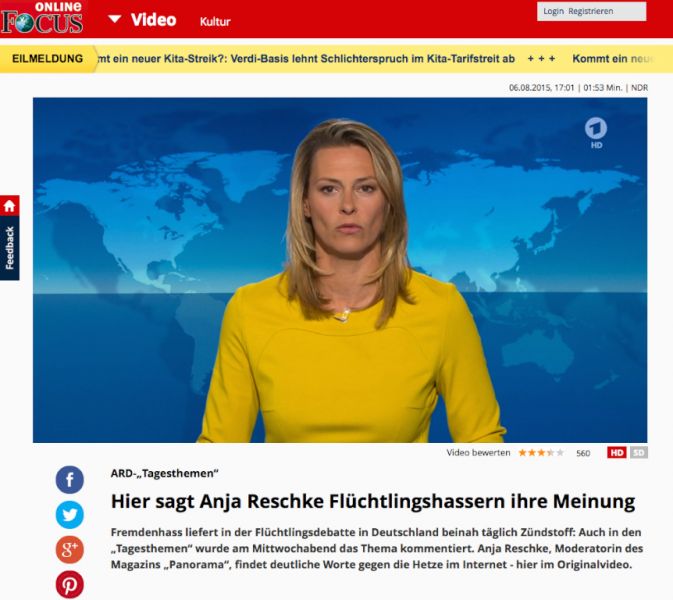Click the home icon on the sidebar

(9, 206)
